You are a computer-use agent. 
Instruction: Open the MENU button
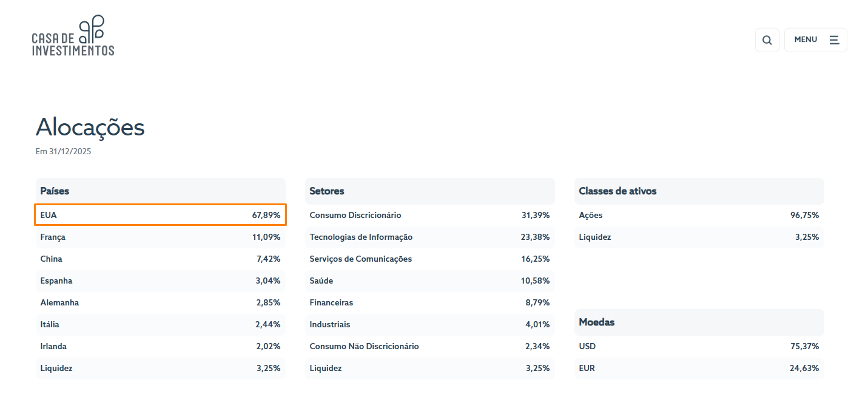pyautogui.click(x=815, y=40)
